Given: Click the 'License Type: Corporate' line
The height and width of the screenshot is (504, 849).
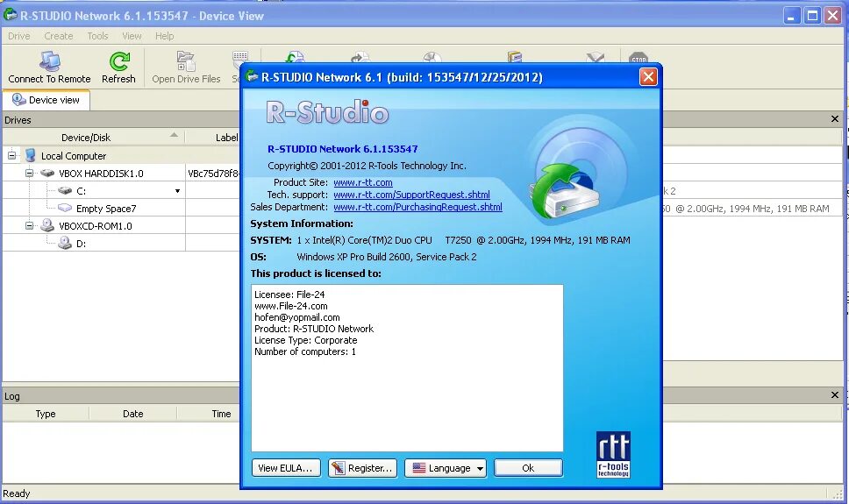Looking at the screenshot, I should (x=306, y=340).
